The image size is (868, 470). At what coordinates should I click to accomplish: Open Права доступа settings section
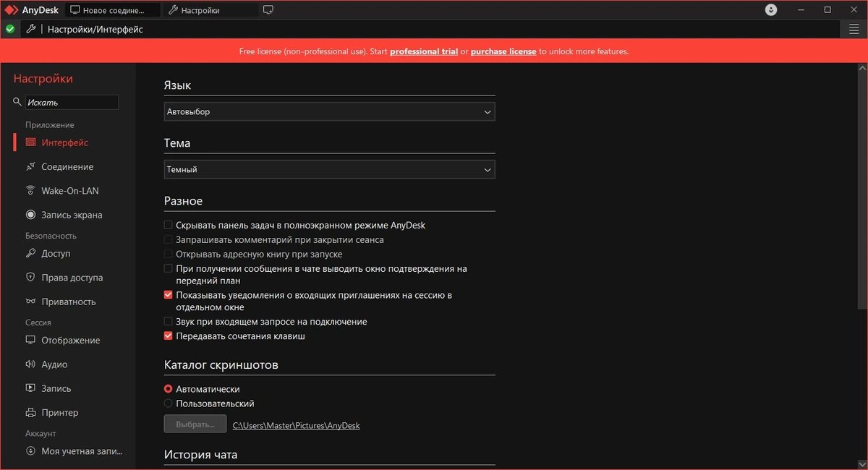pyautogui.click(x=72, y=278)
